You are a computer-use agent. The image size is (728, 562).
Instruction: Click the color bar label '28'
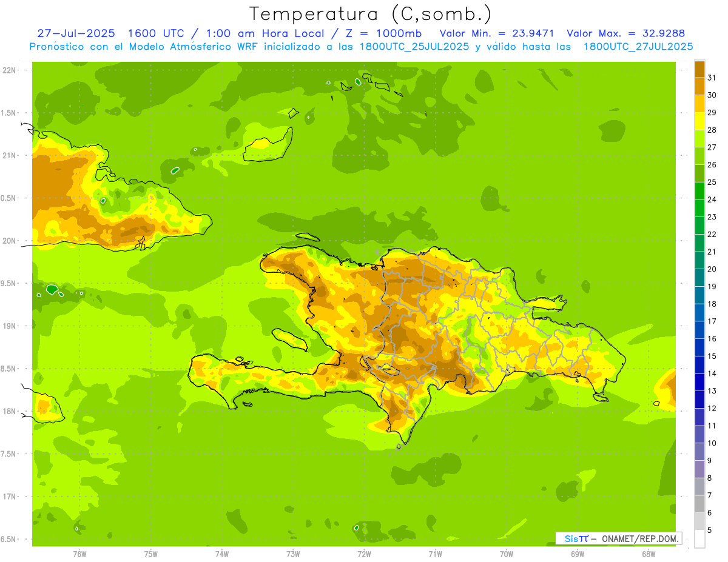tap(712, 130)
